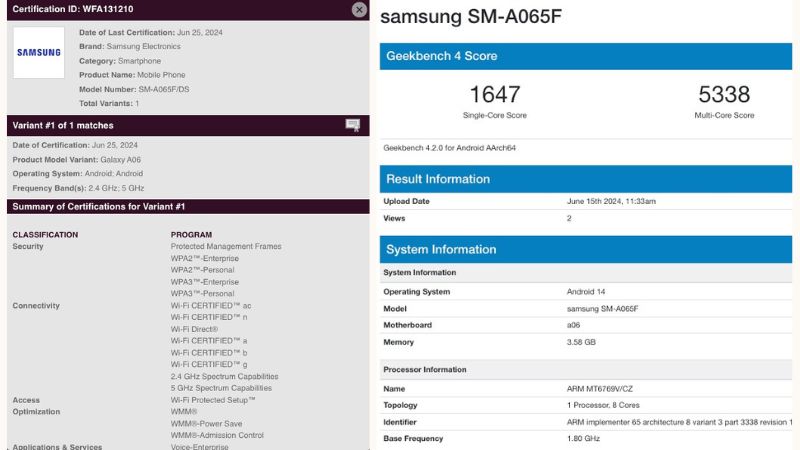Click the Samsung brand logo
The image size is (800, 450).
point(38,52)
